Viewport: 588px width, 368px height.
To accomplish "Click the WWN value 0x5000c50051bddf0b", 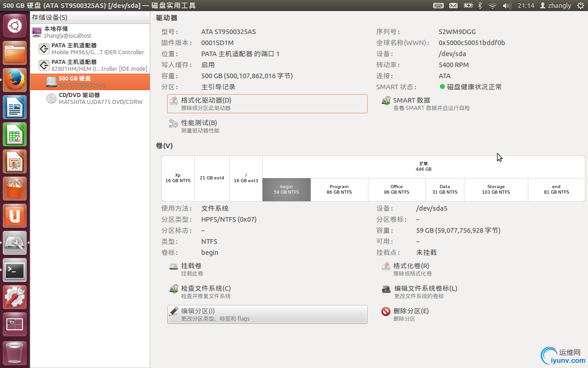I will point(472,43).
